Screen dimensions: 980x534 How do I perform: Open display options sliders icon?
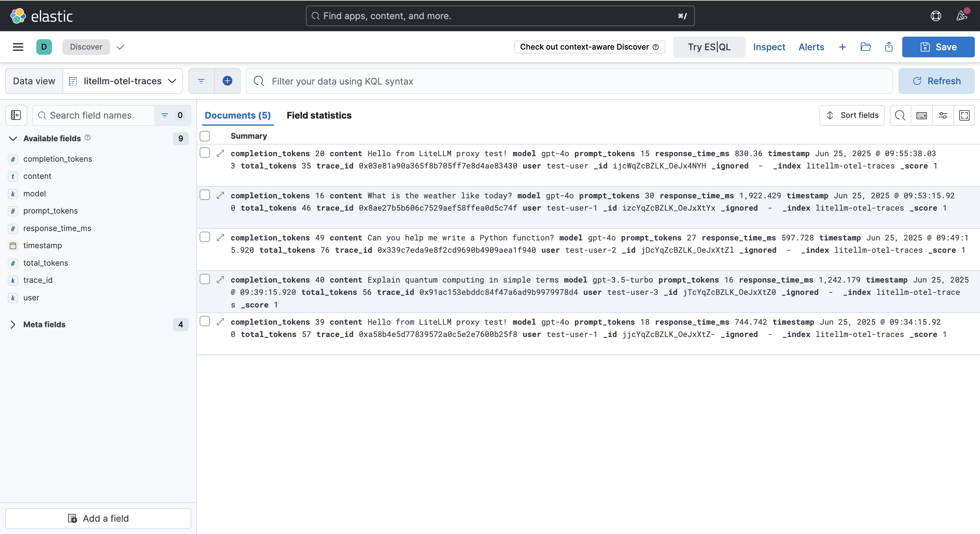point(943,115)
